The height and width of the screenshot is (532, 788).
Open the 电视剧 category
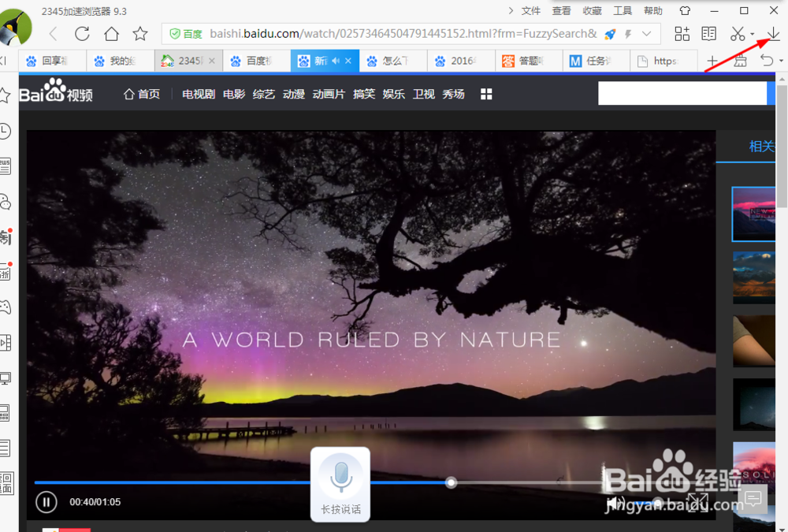[x=199, y=94]
